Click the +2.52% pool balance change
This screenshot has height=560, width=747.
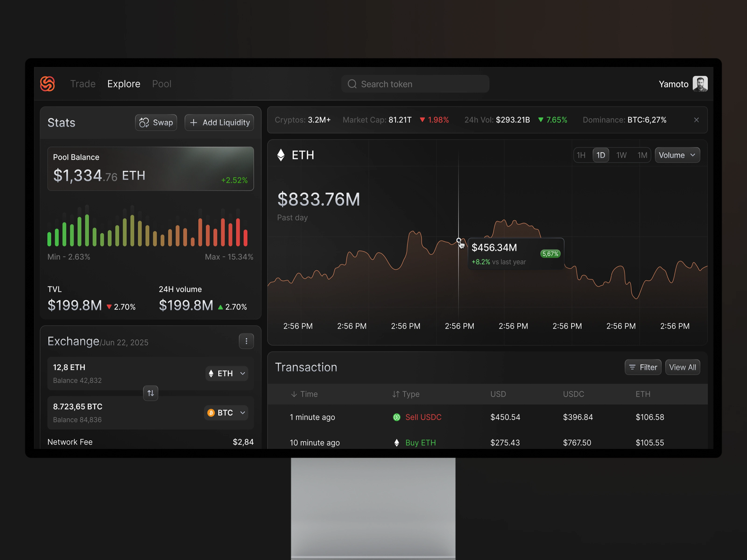point(234,180)
